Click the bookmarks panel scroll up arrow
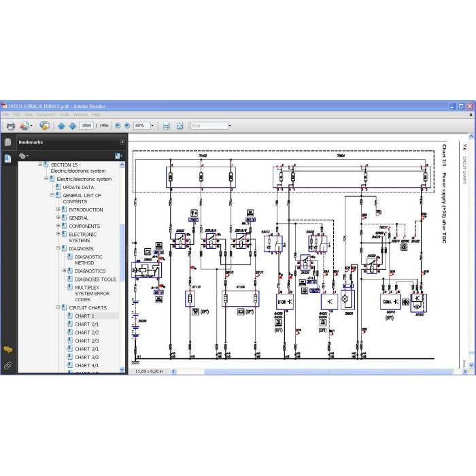Viewport: 476px width, 476px height. [x=122, y=165]
